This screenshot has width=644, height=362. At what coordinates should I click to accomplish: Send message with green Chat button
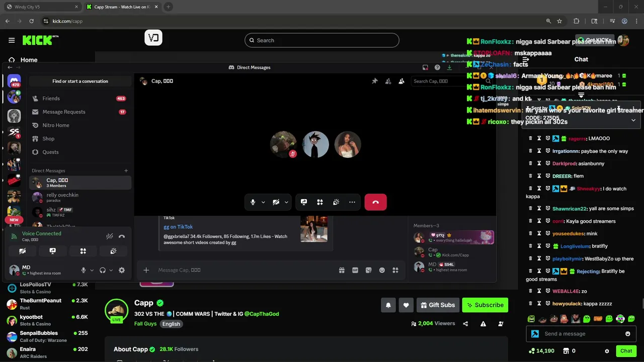point(626,351)
